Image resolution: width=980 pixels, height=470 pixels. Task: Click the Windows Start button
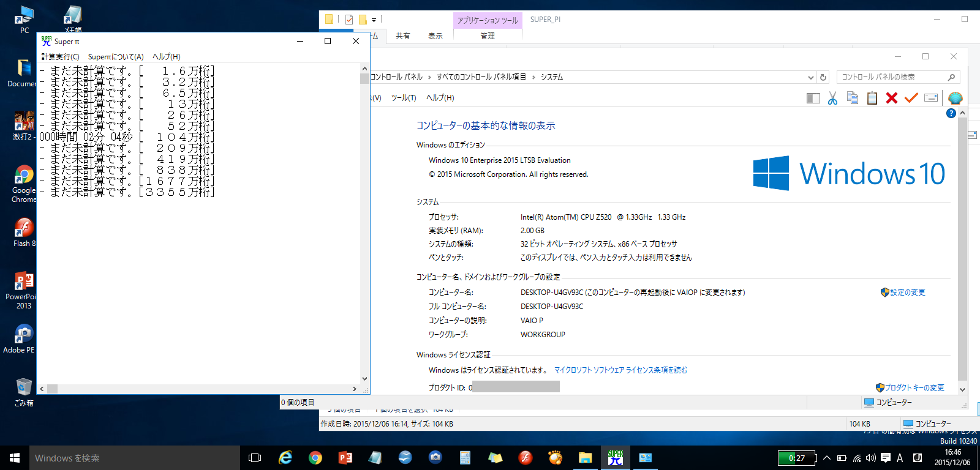[x=15, y=458]
